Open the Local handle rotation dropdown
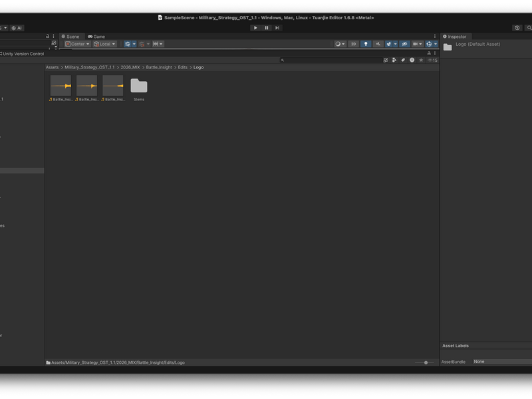This screenshot has height=399, width=532. pos(104,44)
